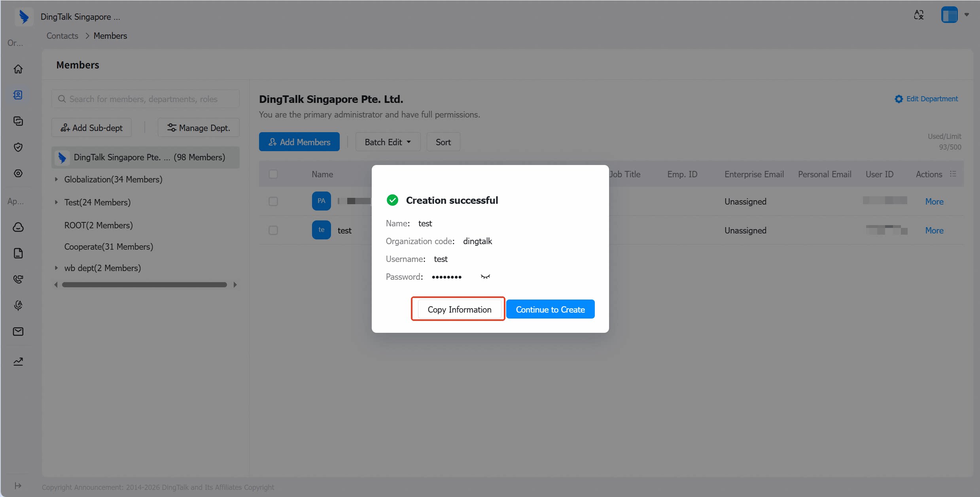Image resolution: width=980 pixels, height=497 pixels.
Task: Open the shield security icon in sidebar
Action: click(18, 147)
